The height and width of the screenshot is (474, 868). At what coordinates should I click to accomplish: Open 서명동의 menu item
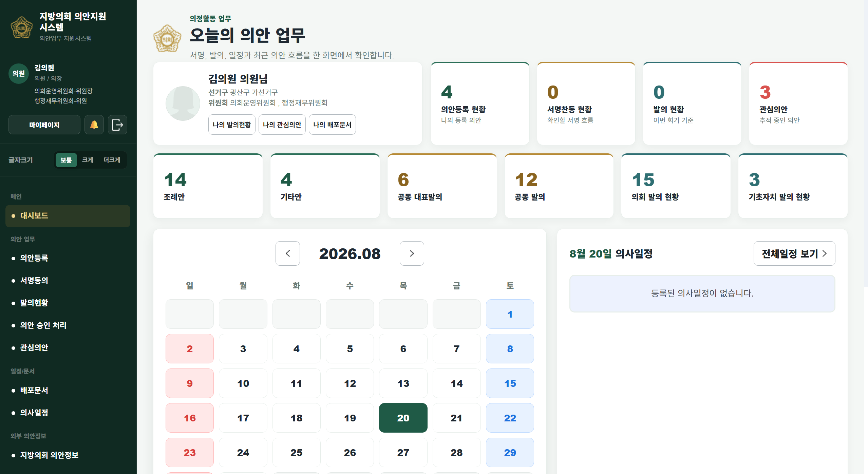click(68, 281)
